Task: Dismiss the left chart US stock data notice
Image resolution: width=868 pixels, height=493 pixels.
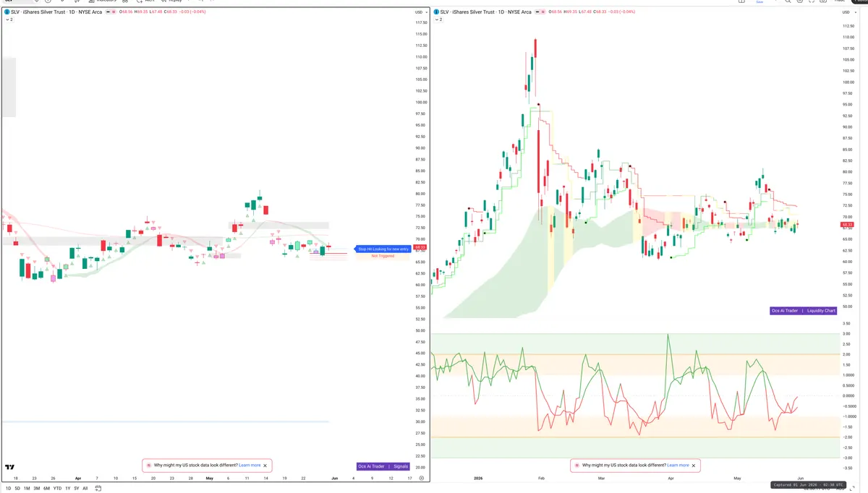Action: (265, 466)
